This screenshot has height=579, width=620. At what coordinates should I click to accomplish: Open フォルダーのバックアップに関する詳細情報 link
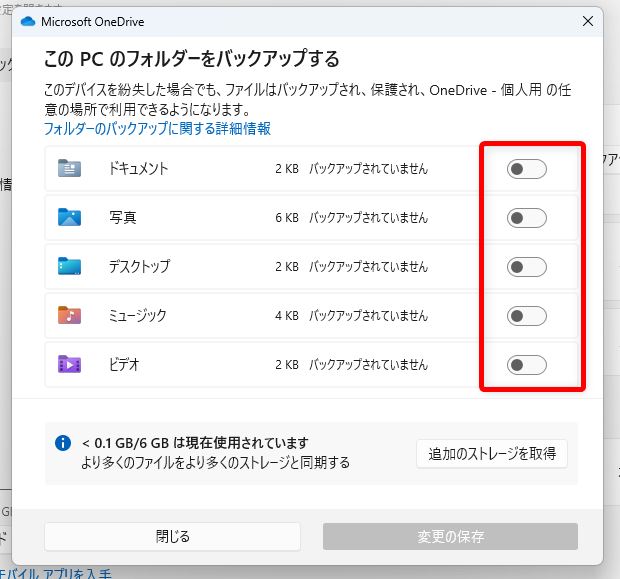(x=157, y=129)
